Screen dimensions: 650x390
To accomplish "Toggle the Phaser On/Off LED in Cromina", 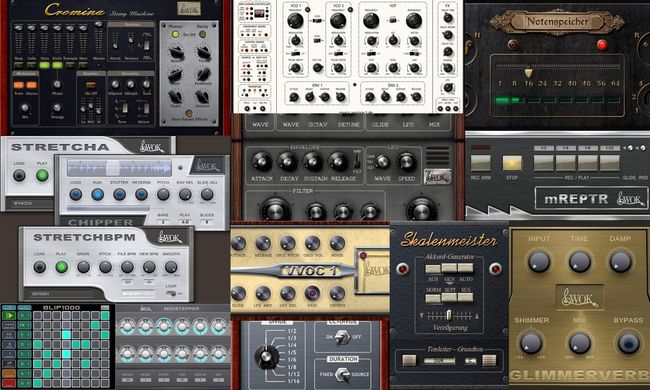I will coord(176,34).
